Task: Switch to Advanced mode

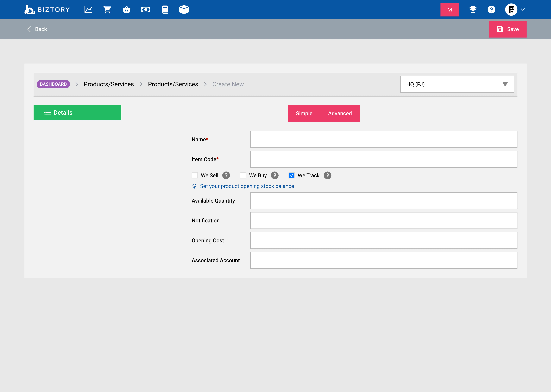Action: click(x=340, y=113)
